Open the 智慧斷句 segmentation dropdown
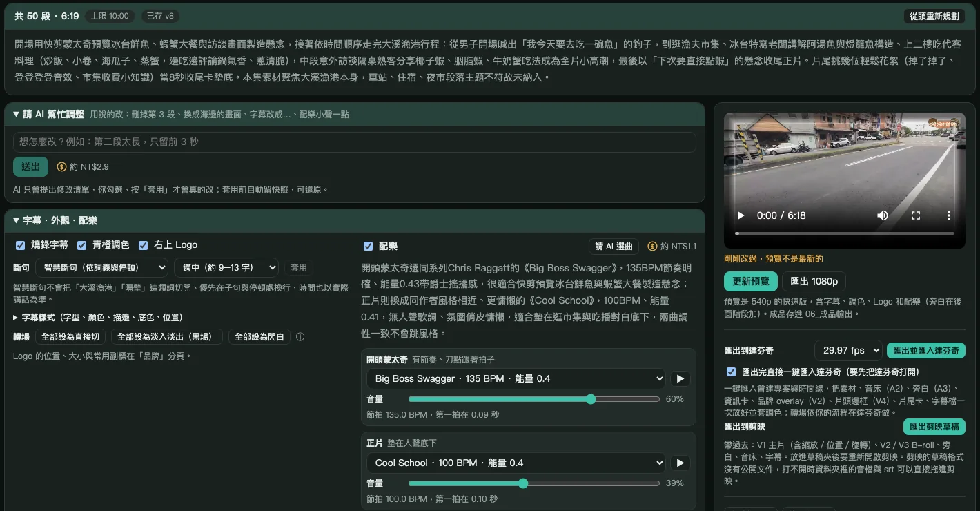Image resolution: width=980 pixels, height=511 pixels. tap(101, 267)
